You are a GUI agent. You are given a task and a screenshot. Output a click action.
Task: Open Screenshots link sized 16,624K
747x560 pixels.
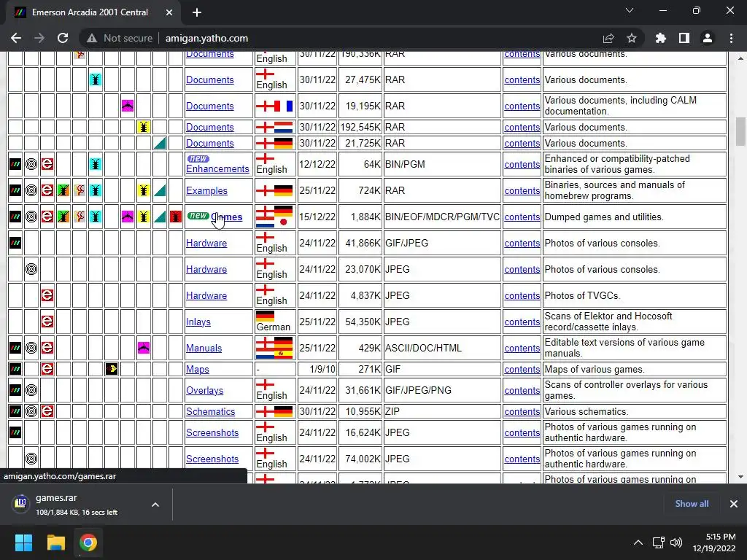point(212,432)
